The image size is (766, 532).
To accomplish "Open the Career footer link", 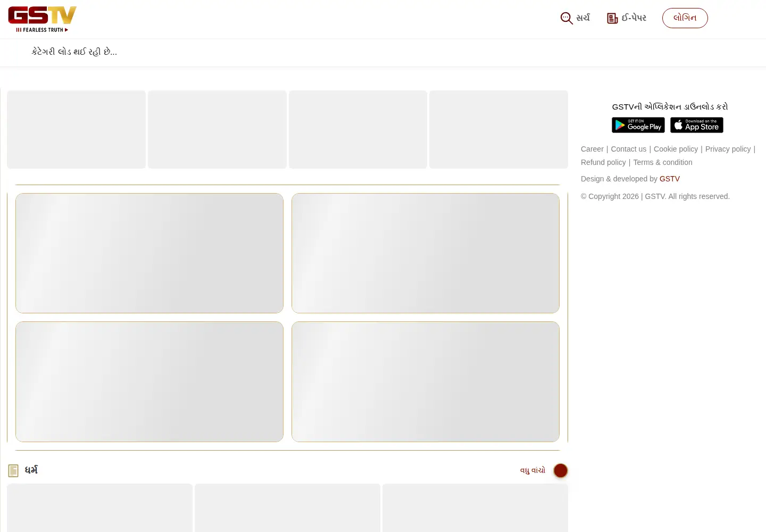I will 592,149.
